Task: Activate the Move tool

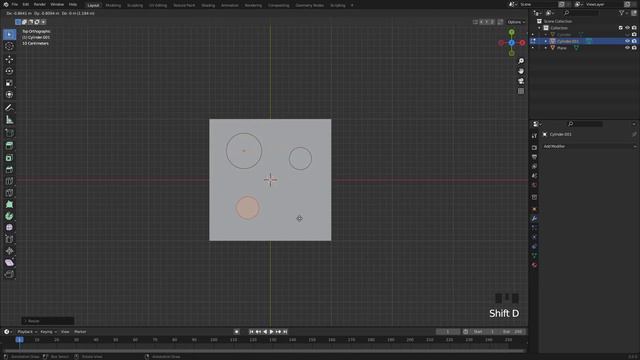Action: click(x=9, y=59)
